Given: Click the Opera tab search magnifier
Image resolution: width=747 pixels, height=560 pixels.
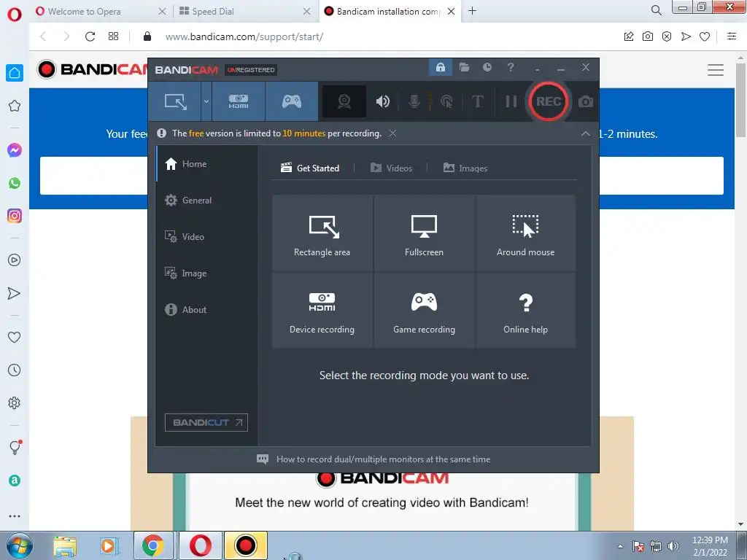Looking at the screenshot, I should [656, 10].
